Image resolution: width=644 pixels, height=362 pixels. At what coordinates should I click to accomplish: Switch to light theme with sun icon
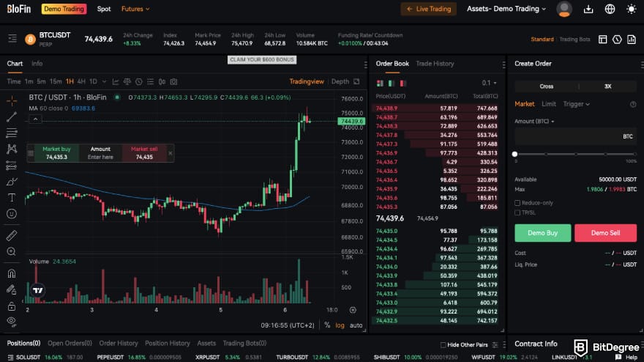(x=632, y=9)
